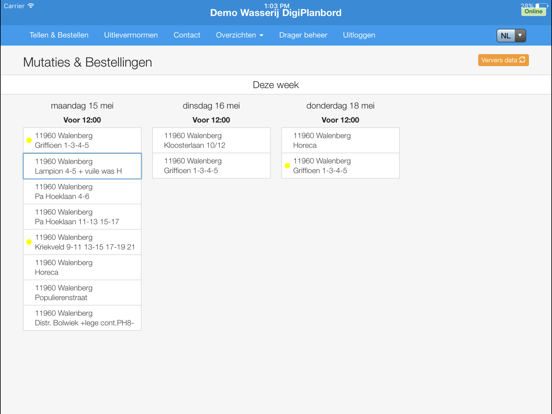Select Tuesday's Griffioen 1-3-4-5 order

[x=211, y=166]
